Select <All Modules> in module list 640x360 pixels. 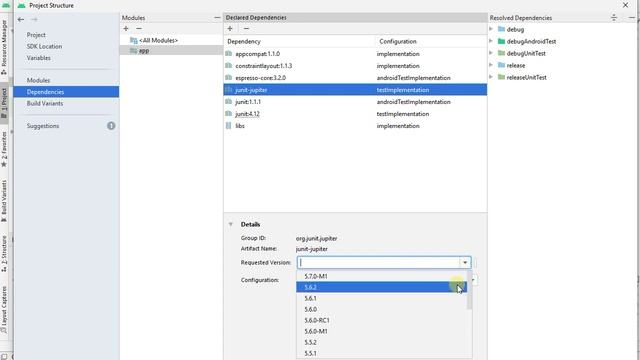click(158, 40)
